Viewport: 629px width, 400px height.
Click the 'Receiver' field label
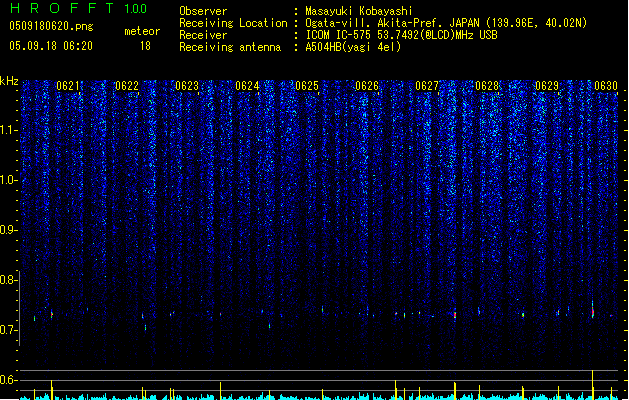click(203, 35)
